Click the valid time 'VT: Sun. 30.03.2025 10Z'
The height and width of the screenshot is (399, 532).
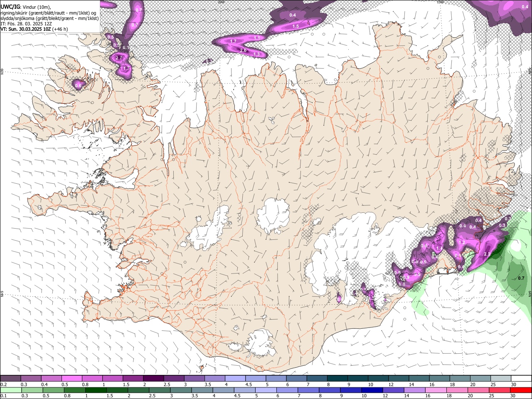(25, 29)
